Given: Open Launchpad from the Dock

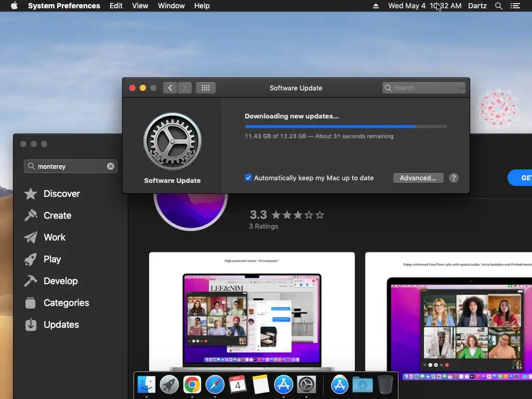Looking at the screenshot, I should coord(169,385).
